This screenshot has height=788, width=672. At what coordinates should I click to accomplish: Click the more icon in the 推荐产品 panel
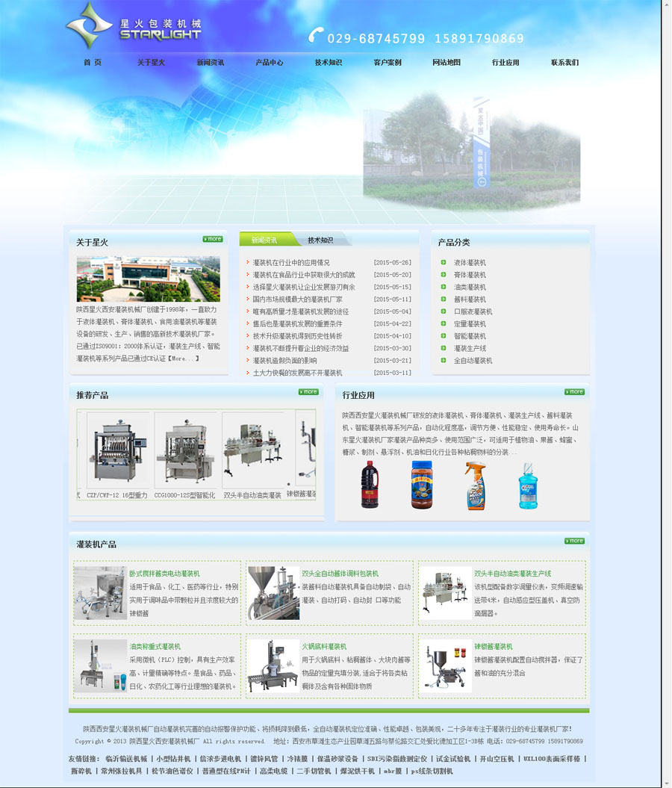click(x=308, y=391)
